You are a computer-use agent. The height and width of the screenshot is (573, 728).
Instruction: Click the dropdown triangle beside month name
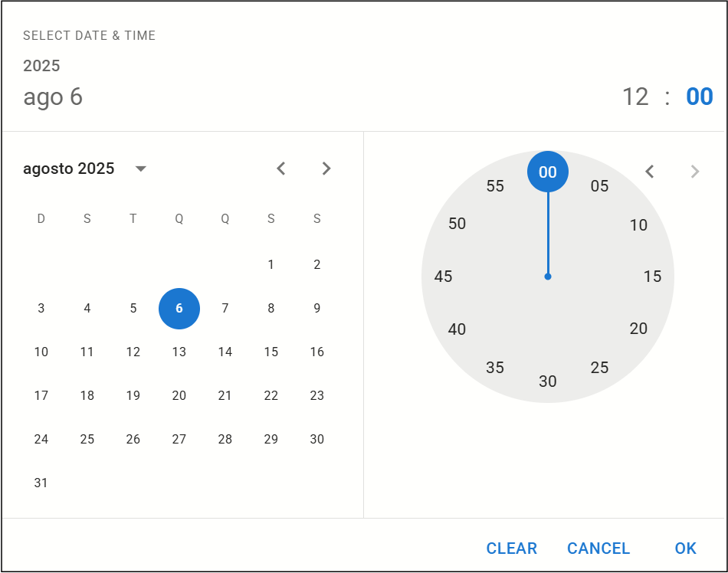(x=140, y=169)
